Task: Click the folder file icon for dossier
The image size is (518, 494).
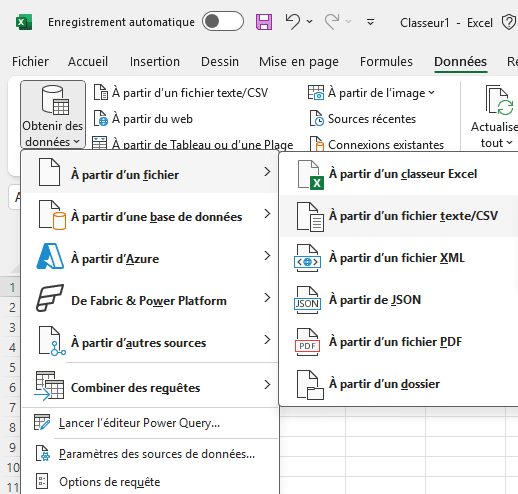Action: click(310, 385)
